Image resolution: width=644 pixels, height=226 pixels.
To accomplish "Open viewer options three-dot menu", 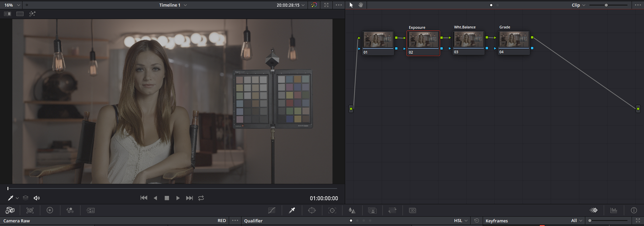I will click(x=339, y=5).
